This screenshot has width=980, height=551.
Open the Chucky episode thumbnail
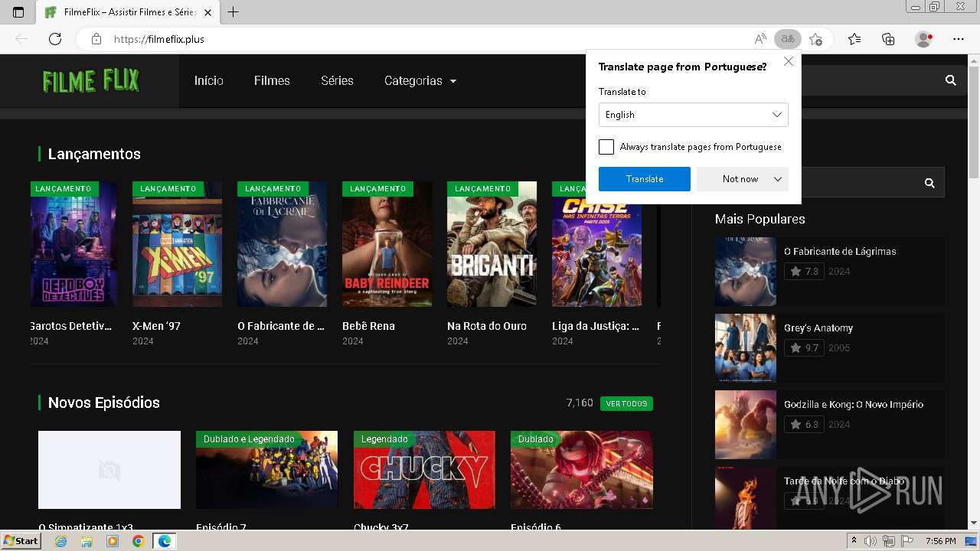[x=424, y=470]
